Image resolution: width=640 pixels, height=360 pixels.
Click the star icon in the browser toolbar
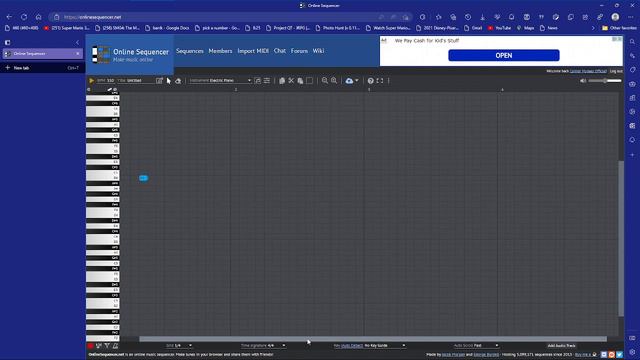[438, 17]
